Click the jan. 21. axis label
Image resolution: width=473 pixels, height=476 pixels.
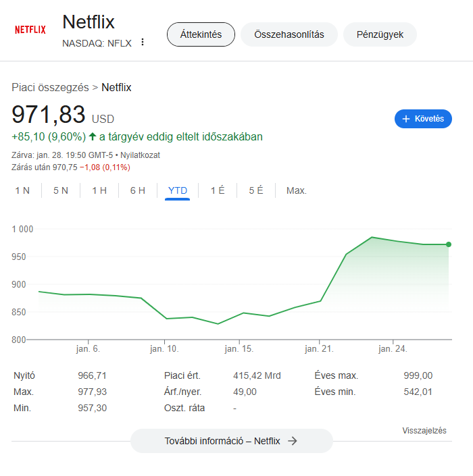(320, 349)
